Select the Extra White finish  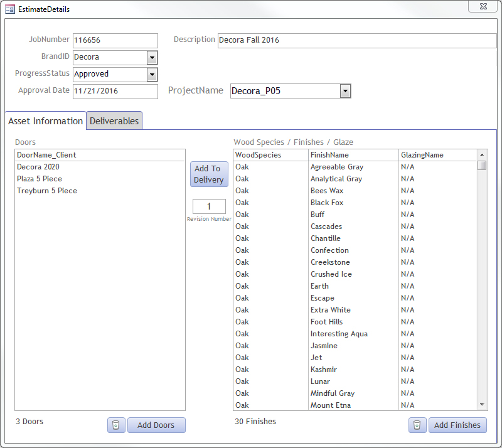coord(355,310)
